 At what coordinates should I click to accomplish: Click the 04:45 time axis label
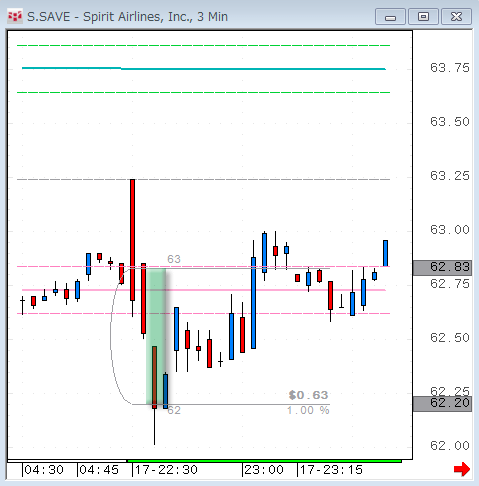click(99, 470)
